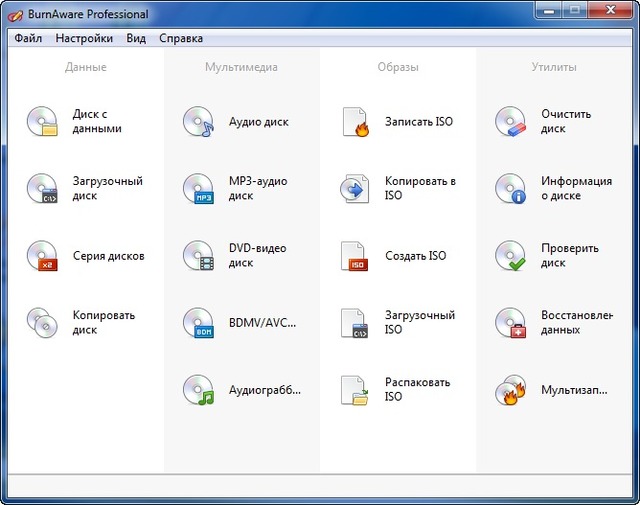The image size is (640, 505).
Task: Select the verify disc icon (Проверить диск)
Action: point(510,256)
